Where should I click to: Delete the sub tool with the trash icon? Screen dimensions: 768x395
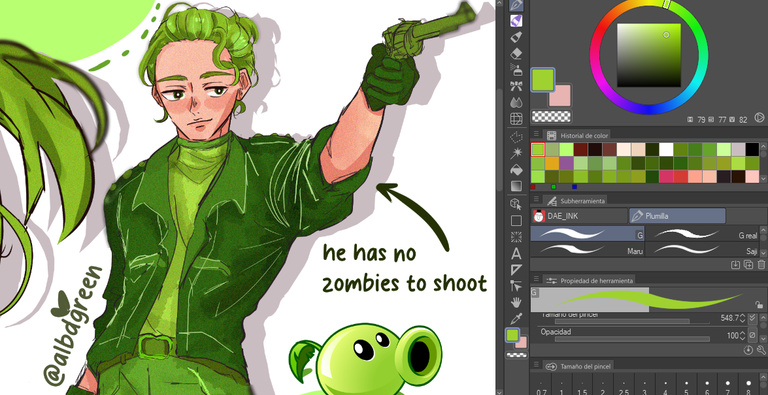pos(761,265)
